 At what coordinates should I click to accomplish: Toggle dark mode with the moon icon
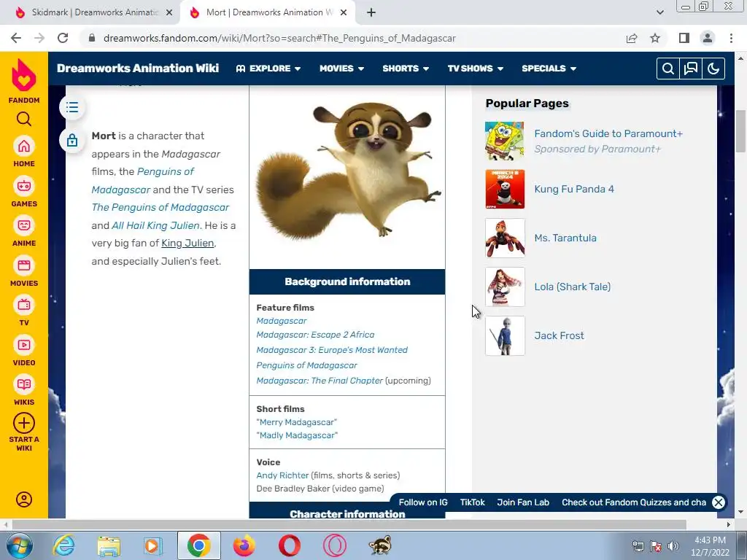coord(713,69)
